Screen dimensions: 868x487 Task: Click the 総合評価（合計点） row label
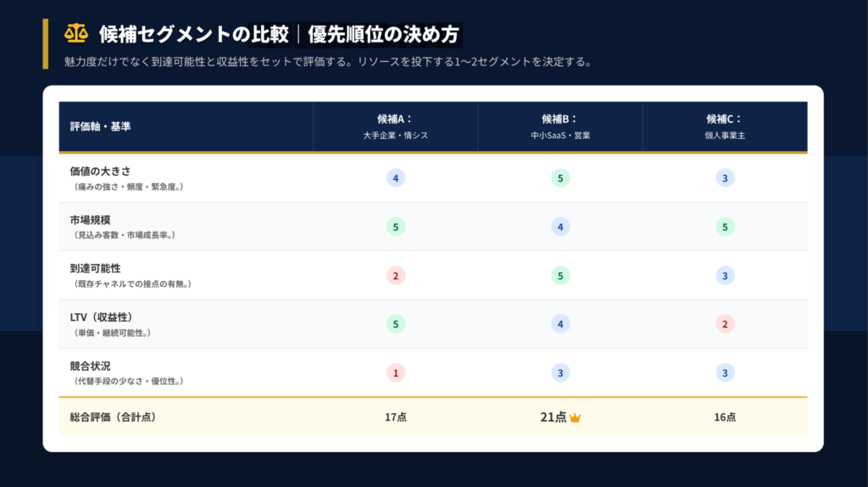[x=113, y=417]
